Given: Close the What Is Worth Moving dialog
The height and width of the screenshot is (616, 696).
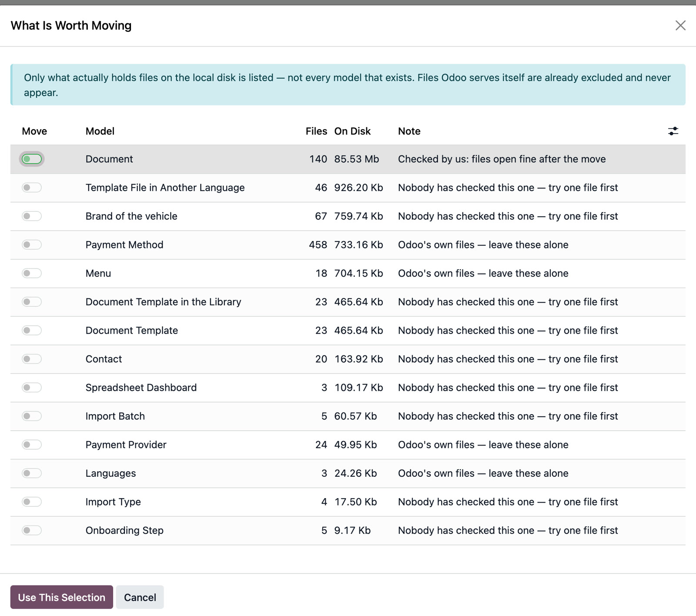Looking at the screenshot, I should (x=680, y=26).
